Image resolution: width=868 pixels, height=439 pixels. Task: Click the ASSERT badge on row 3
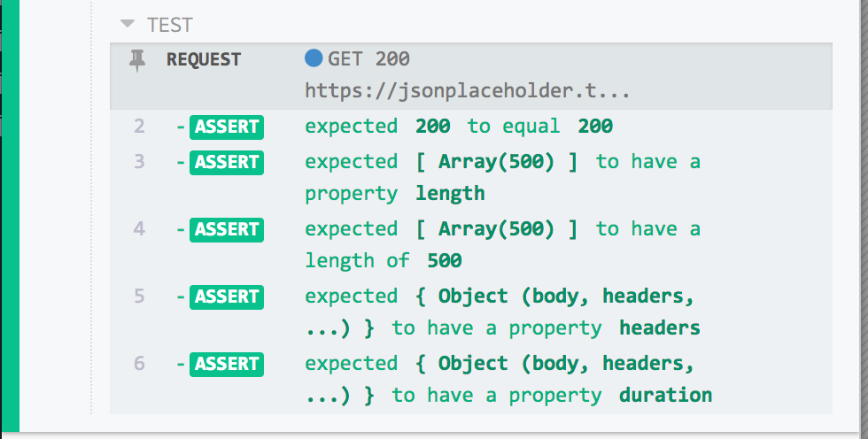[x=227, y=162]
